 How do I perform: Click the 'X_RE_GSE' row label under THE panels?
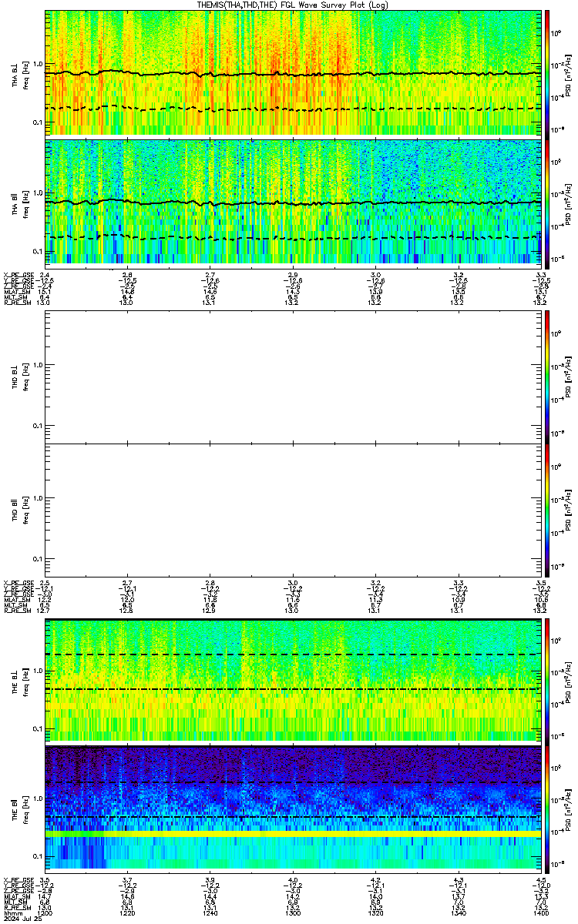pyautogui.click(x=17, y=879)
